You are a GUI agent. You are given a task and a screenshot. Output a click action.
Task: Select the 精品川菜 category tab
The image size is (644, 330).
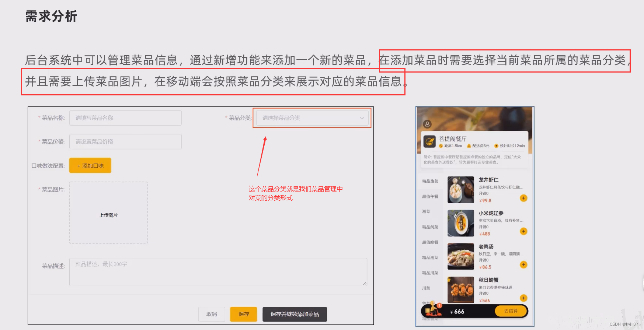[430, 273]
